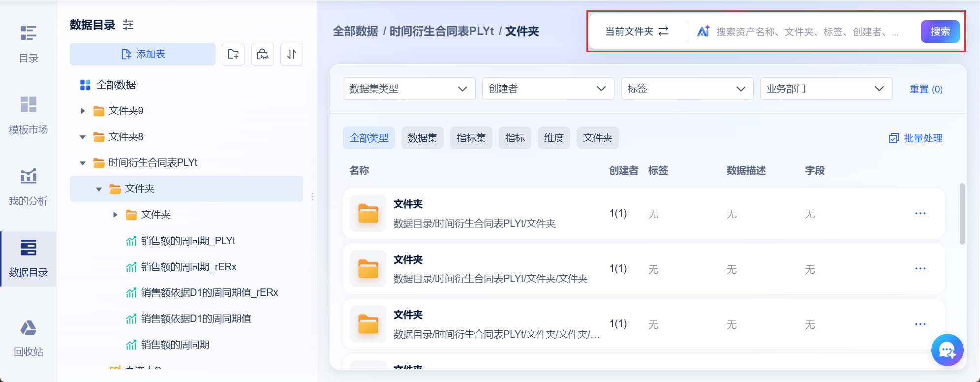
Task: Focus the asset search input field
Action: point(808,32)
